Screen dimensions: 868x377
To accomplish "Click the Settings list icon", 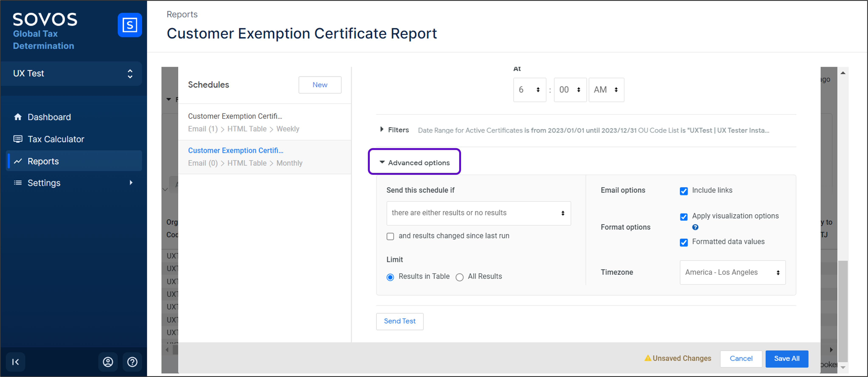I will coord(18,183).
